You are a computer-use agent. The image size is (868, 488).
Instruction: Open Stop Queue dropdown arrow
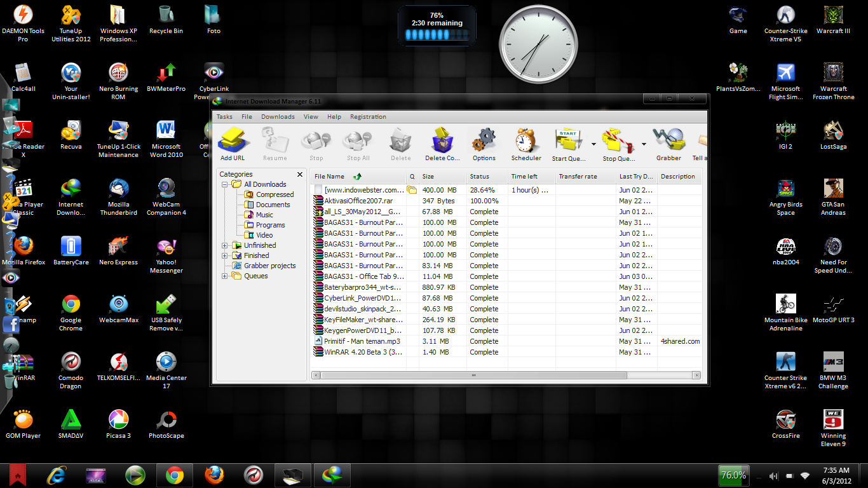pos(644,144)
